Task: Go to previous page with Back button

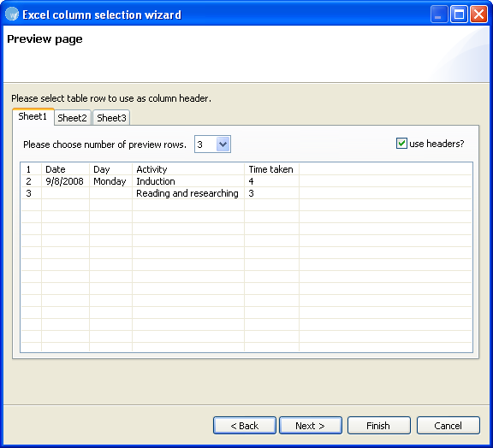Action: tap(245, 426)
